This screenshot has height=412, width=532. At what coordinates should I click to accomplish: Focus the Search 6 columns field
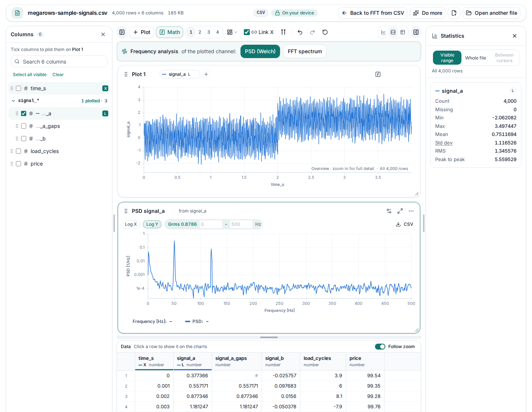click(59, 62)
